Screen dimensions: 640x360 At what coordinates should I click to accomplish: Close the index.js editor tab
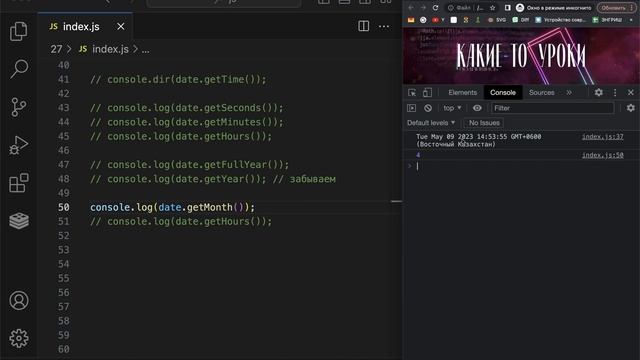(121, 27)
